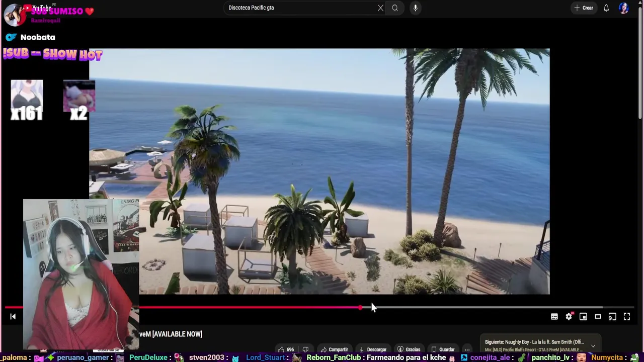Click the Gracias thanks button
Screen dimensions: 644x362
point(409,349)
